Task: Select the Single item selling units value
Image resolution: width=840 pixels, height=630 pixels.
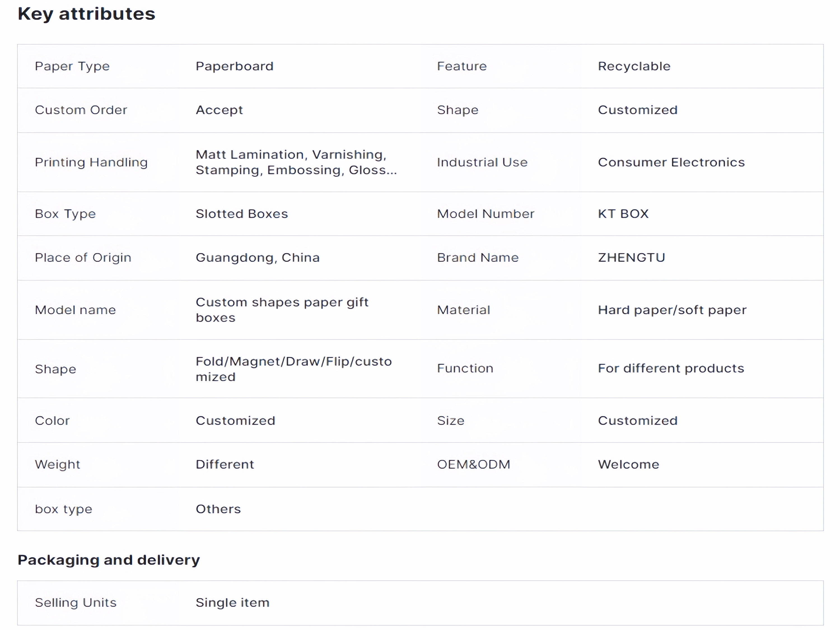Action: pos(232,603)
